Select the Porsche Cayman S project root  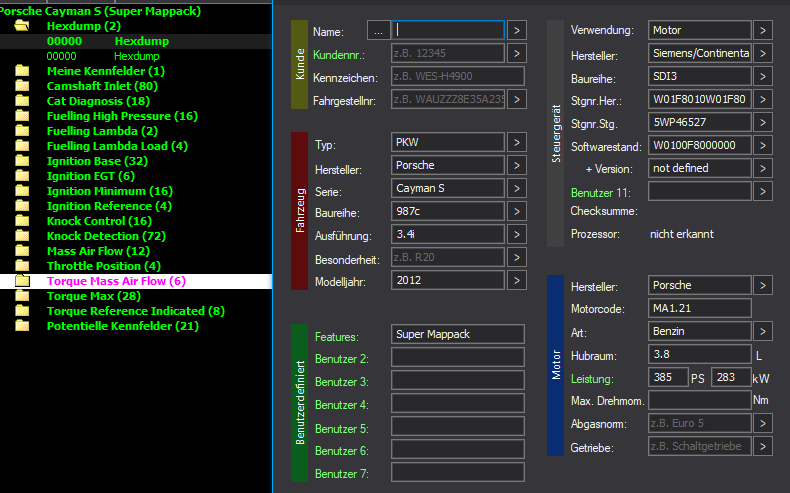point(100,11)
